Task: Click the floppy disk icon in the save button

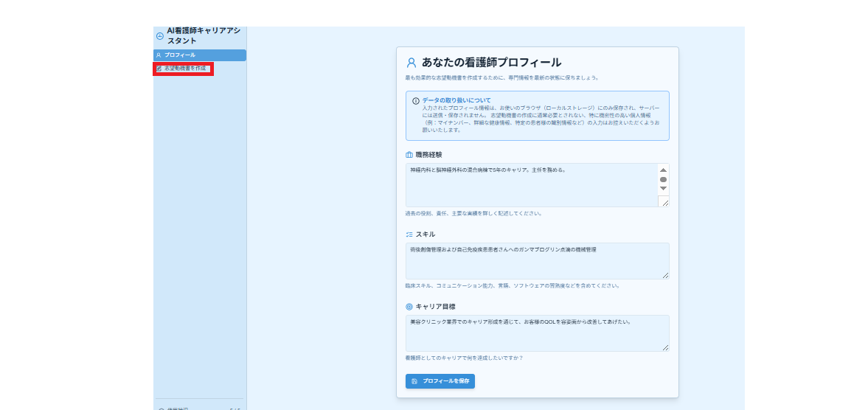Action: pyautogui.click(x=414, y=382)
